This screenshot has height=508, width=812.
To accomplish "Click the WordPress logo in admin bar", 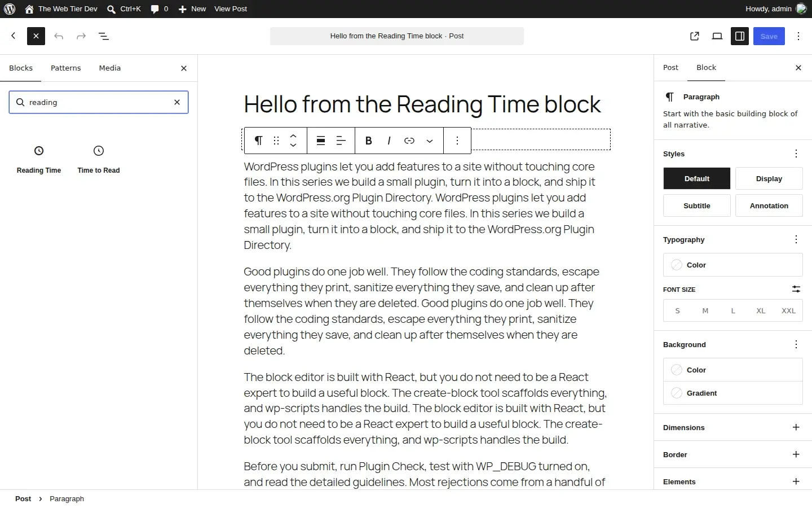I will 10,9.
